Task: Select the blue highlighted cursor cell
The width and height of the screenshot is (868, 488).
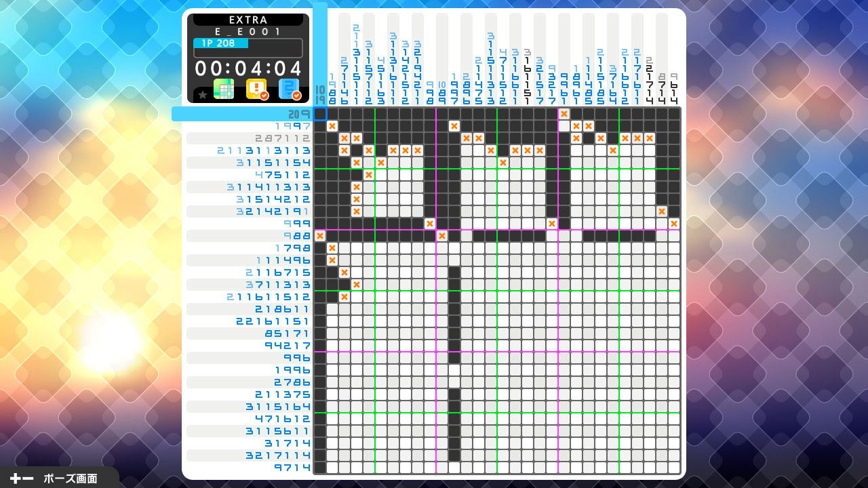Action: 320,114
